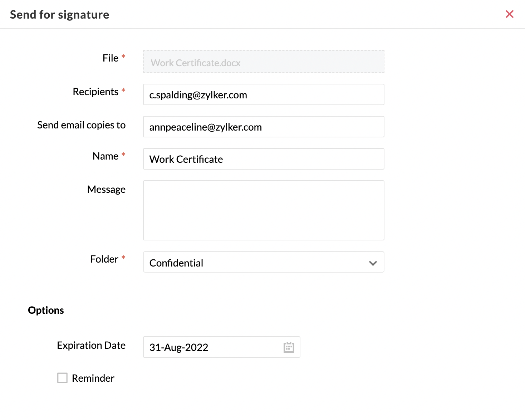Viewport: 525px width, 420px height.
Task: Close the Send for signature dialog
Action: 510,14
